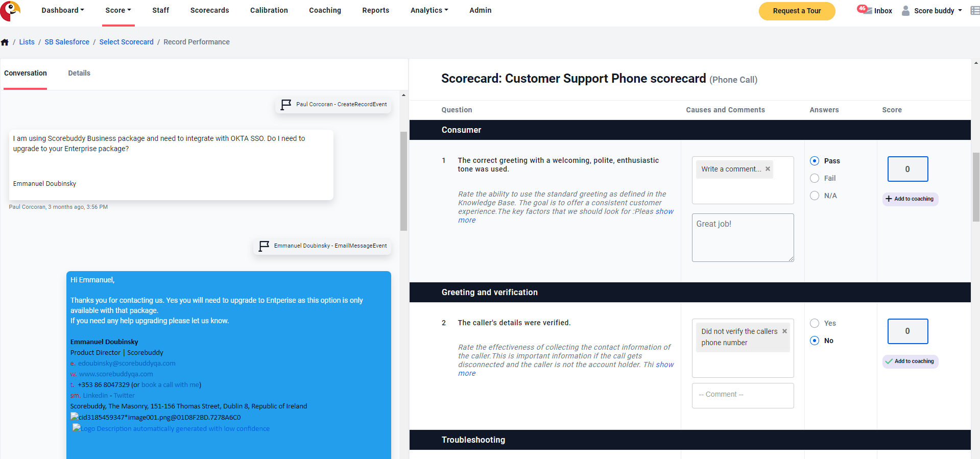Expand the Dashboard dropdown menu

pyautogui.click(x=63, y=10)
